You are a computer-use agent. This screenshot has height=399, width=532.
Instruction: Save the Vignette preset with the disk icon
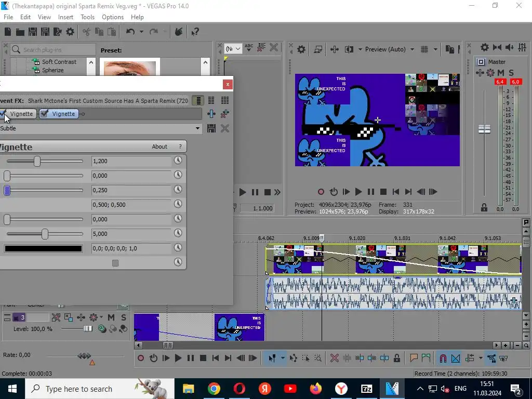[x=211, y=129]
